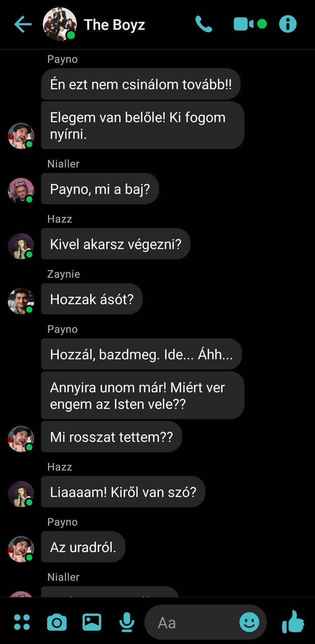Tap Hazz's avatar next to Liaaaam message
This screenshot has width=315, height=644.
coord(21,494)
